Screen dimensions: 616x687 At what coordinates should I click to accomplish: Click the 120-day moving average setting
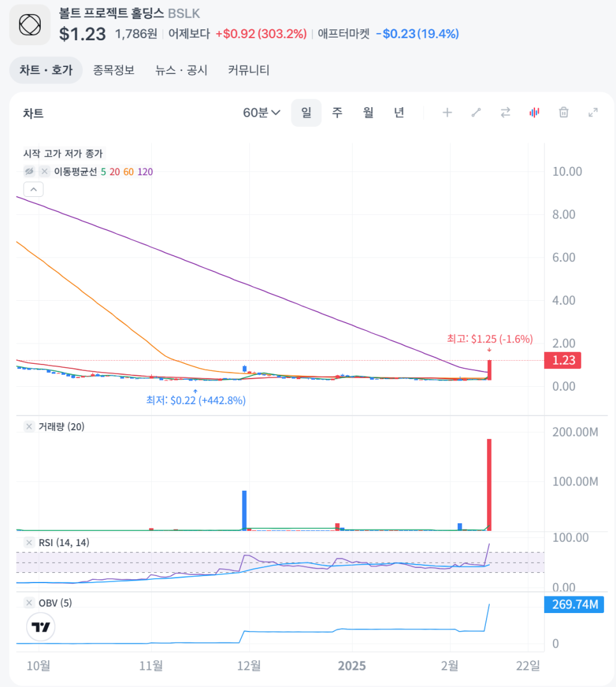(x=145, y=172)
